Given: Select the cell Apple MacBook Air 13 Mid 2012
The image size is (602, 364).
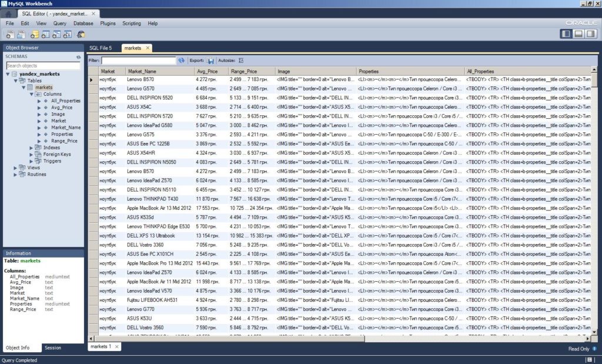Looking at the screenshot, I should [x=160, y=208].
